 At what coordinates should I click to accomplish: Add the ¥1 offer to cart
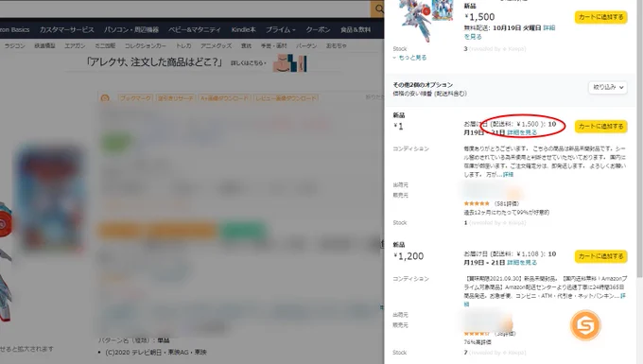(600, 127)
